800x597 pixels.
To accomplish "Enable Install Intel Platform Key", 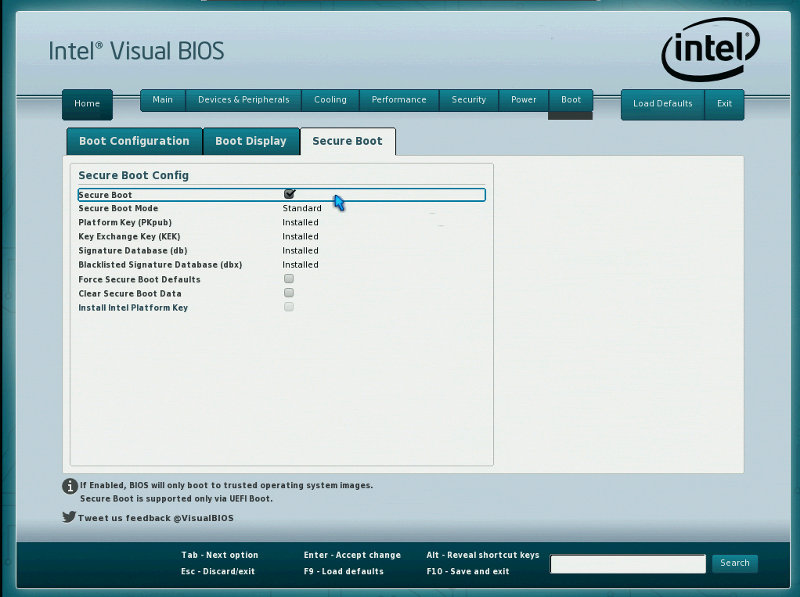I will [x=288, y=307].
